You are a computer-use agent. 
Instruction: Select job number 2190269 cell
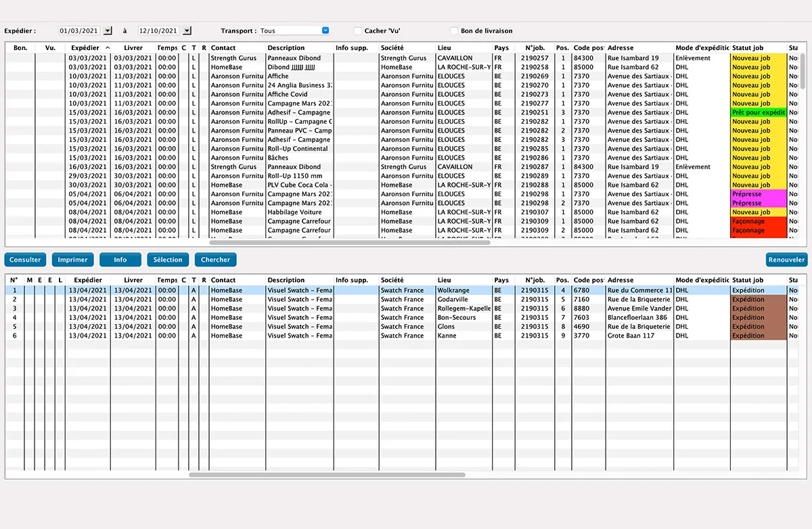pyautogui.click(x=535, y=76)
